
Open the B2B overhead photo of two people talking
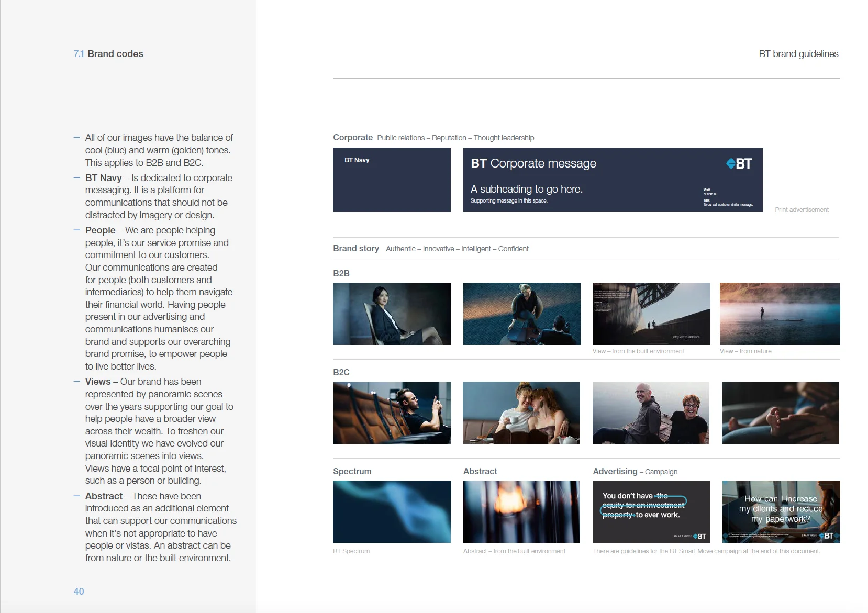522,314
